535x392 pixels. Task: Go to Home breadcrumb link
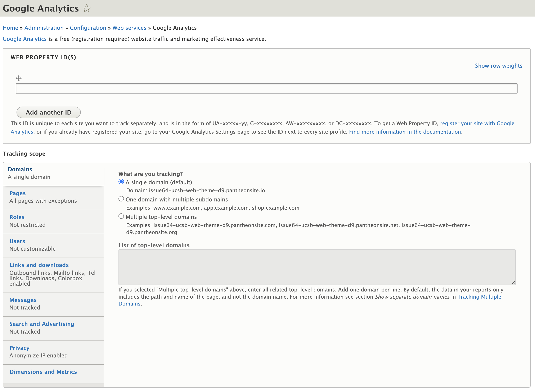[10, 28]
